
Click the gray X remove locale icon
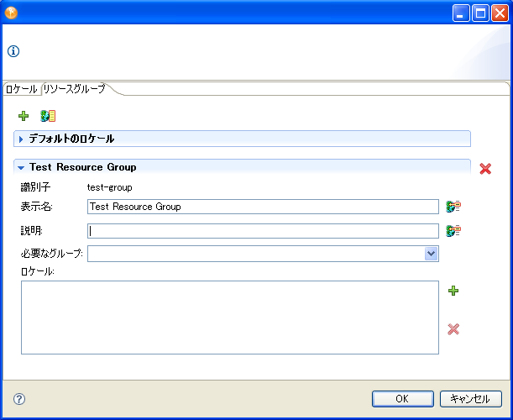[x=453, y=329]
